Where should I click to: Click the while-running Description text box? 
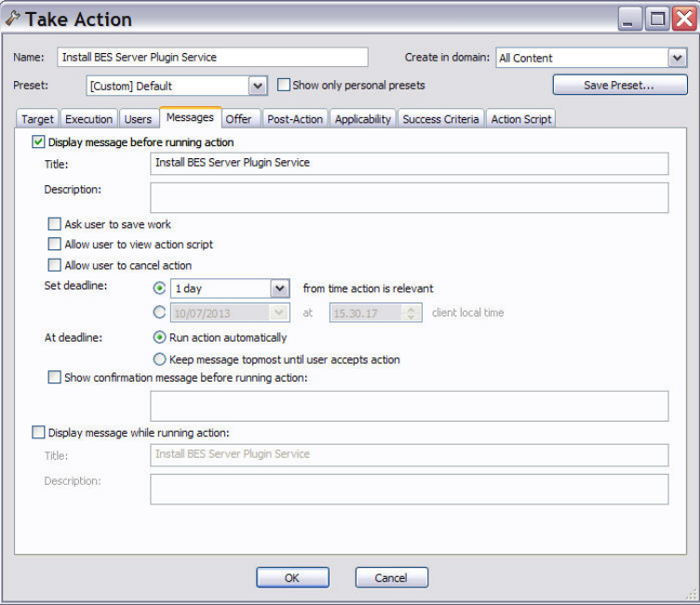[410, 490]
